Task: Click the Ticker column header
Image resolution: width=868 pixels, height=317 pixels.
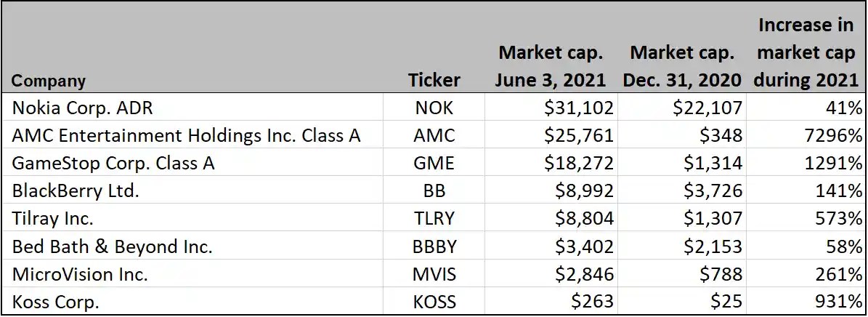Action: tap(434, 81)
